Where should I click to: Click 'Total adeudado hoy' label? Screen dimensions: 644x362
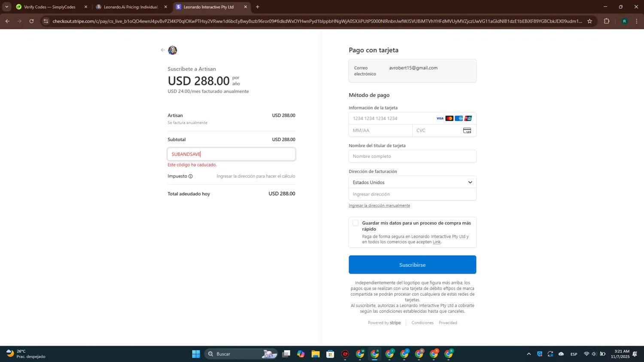click(x=189, y=194)
